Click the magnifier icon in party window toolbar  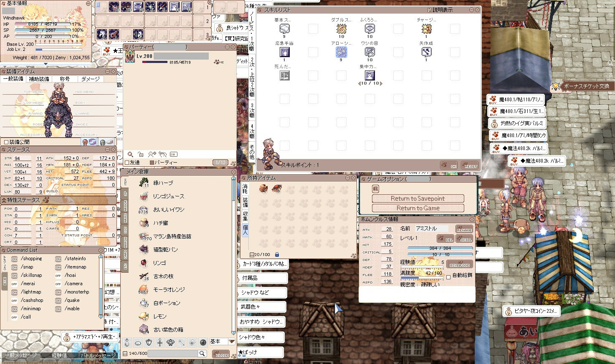pos(131,154)
